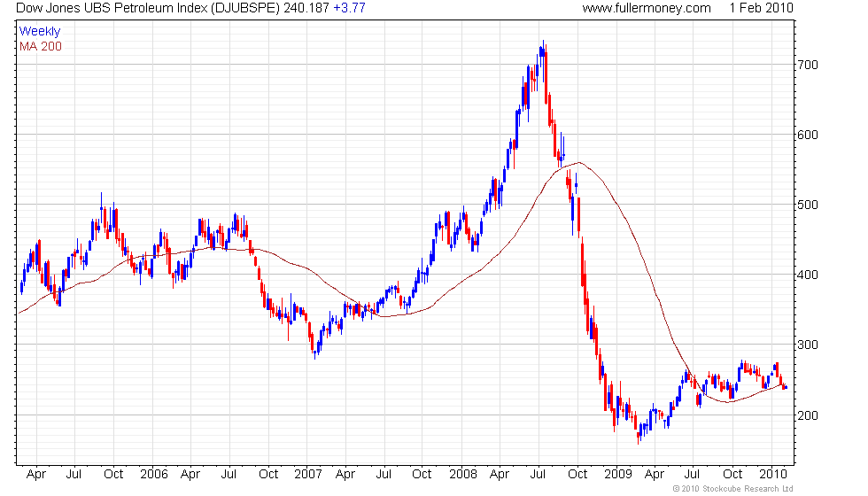Screen dimensions: 868x496
Task: Click the date '1 Feb 2010'
Action: pyautogui.click(x=761, y=8)
